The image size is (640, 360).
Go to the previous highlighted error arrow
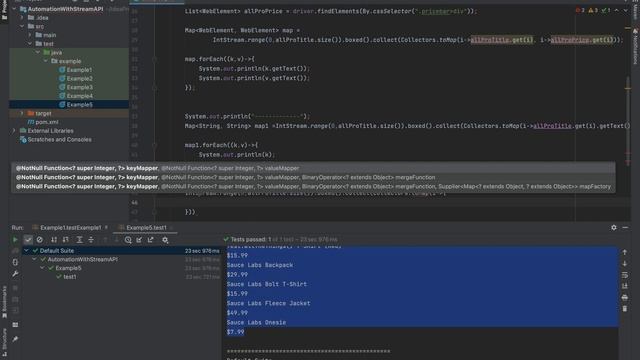pos(617,10)
